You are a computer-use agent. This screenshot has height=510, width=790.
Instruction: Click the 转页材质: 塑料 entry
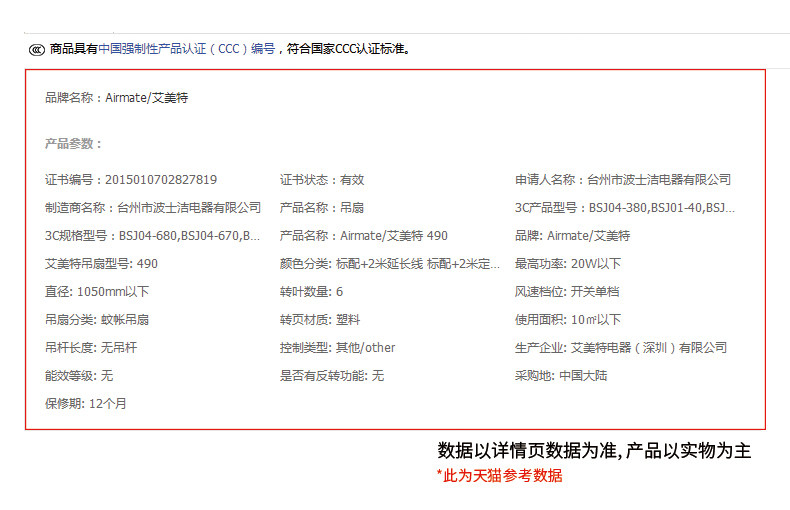click(x=320, y=320)
